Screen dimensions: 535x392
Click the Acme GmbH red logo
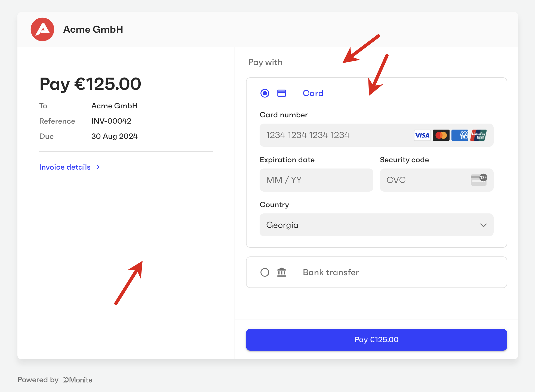(x=42, y=29)
